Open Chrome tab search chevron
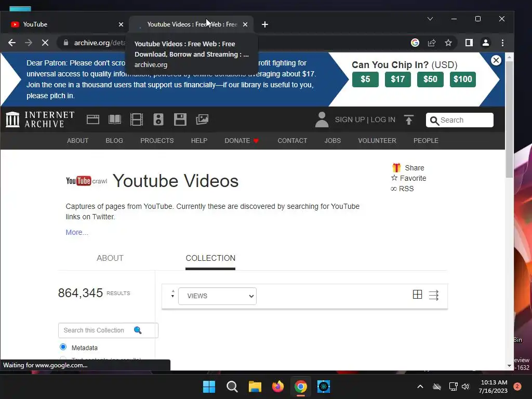 430,19
